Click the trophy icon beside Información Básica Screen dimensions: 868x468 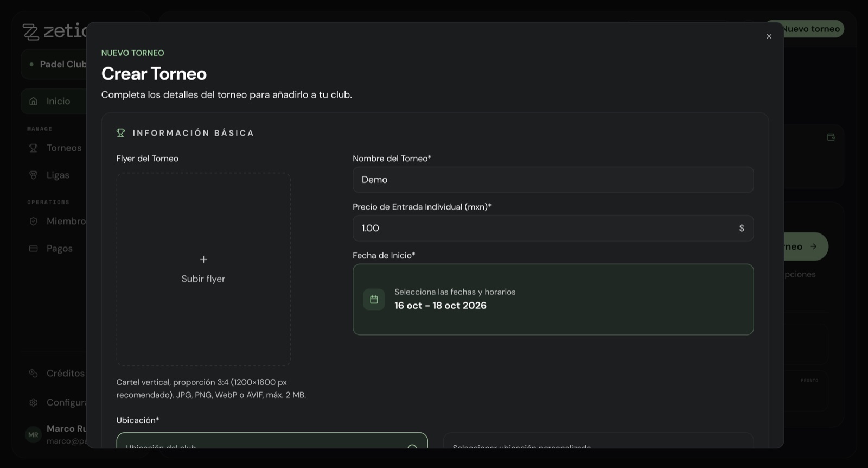click(121, 132)
